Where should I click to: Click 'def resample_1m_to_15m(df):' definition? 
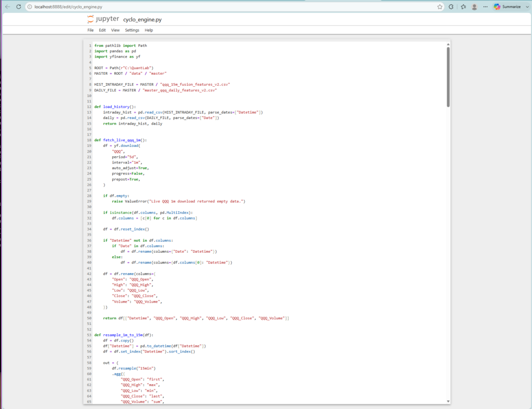(x=124, y=335)
